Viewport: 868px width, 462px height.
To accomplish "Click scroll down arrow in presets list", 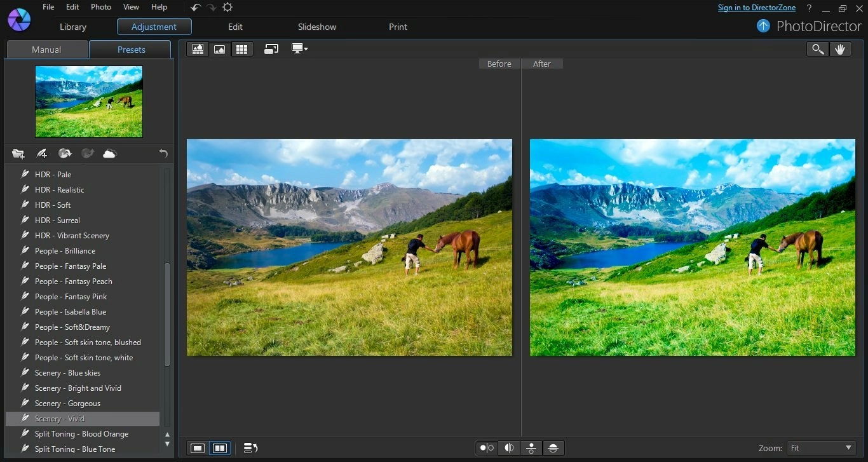I will click(167, 444).
